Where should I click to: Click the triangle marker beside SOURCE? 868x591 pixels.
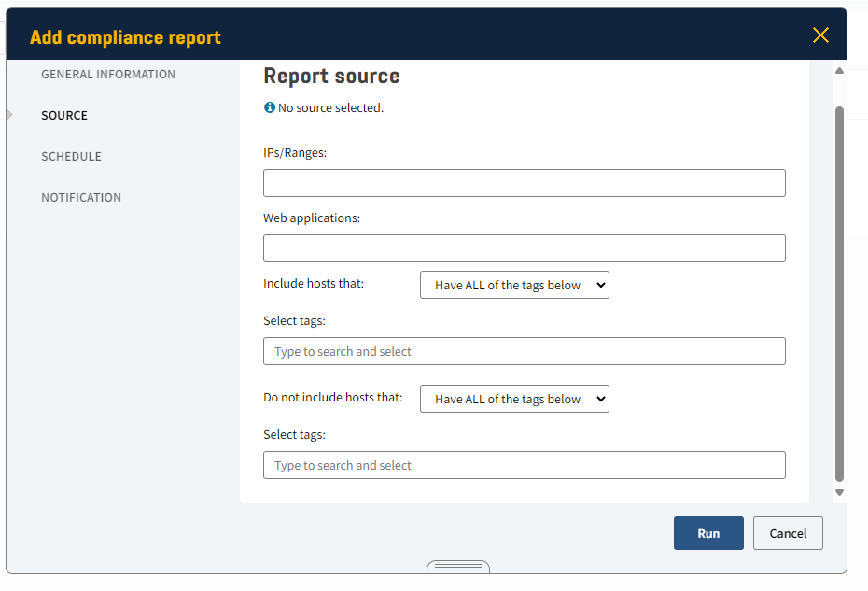tap(10, 115)
